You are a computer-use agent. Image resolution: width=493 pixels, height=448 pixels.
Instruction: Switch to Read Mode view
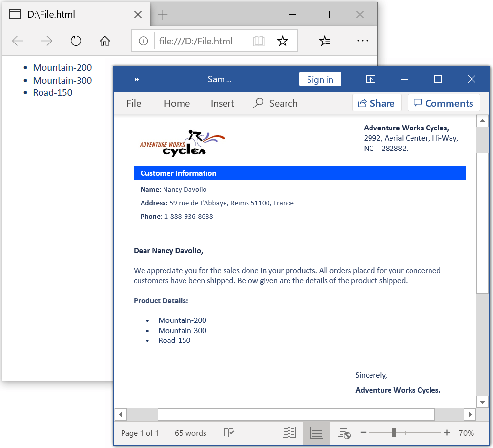point(289,433)
